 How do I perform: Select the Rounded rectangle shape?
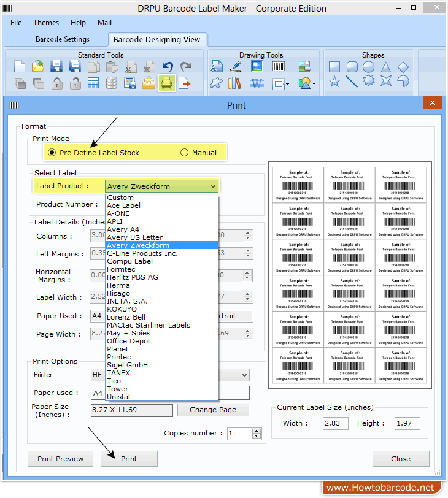tap(352, 67)
